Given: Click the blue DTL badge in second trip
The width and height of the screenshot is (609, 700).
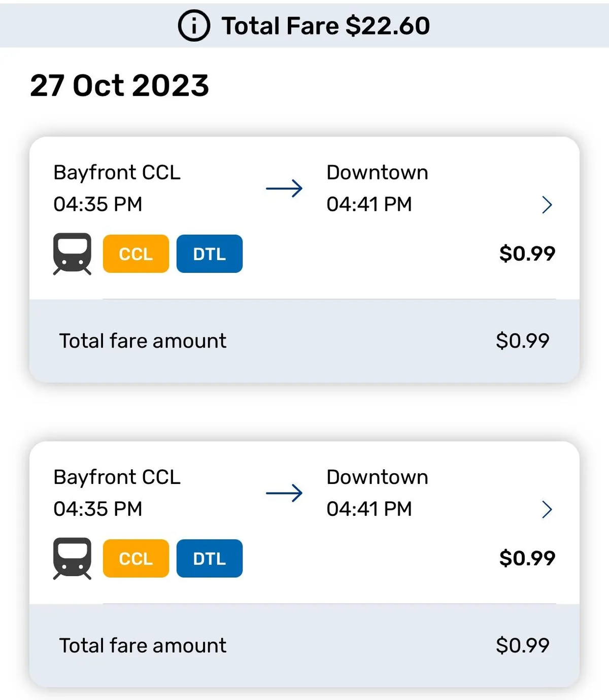Looking at the screenshot, I should [209, 558].
